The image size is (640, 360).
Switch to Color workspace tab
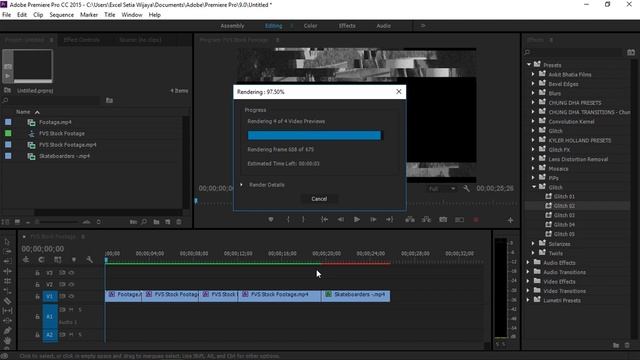pyautogui.click(x=310, y=26)
